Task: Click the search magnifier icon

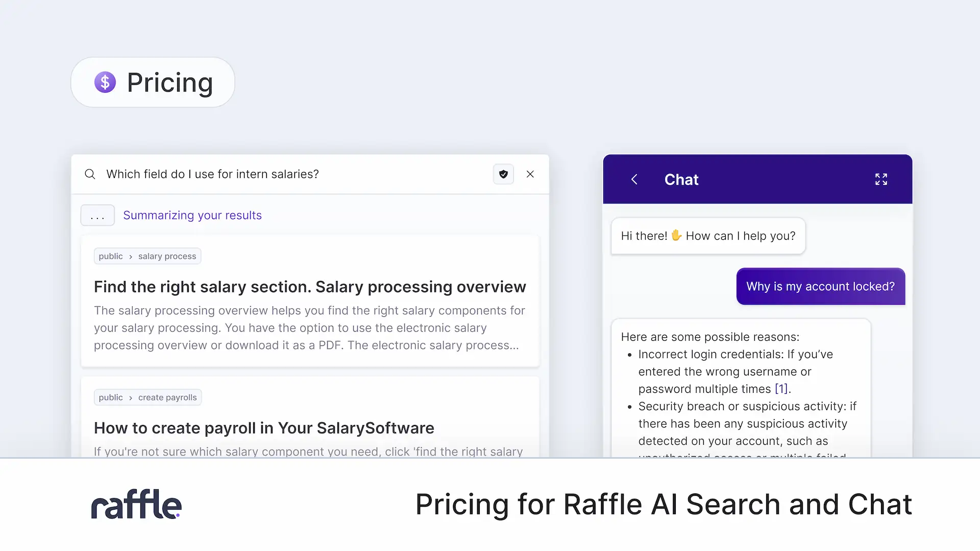Action: 90,174
